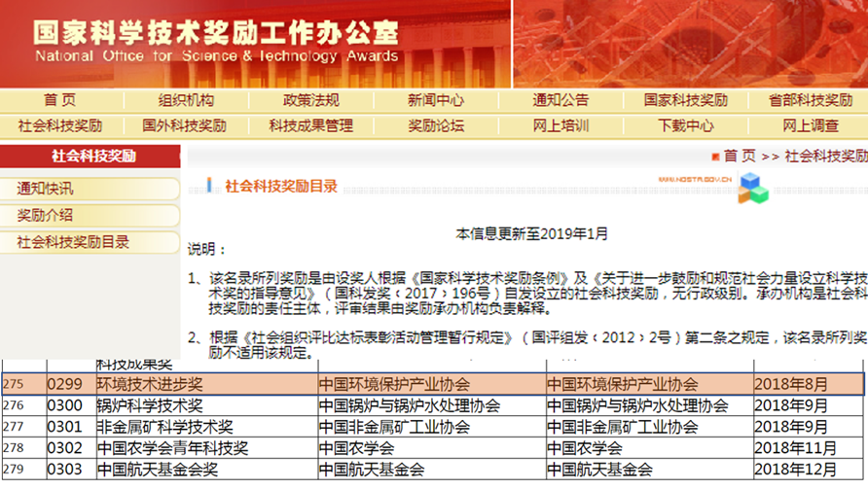The height and width of the screenshot is (490, 868).
Task: Go to 科技成果管理 page
Action: tap(311, 125)
